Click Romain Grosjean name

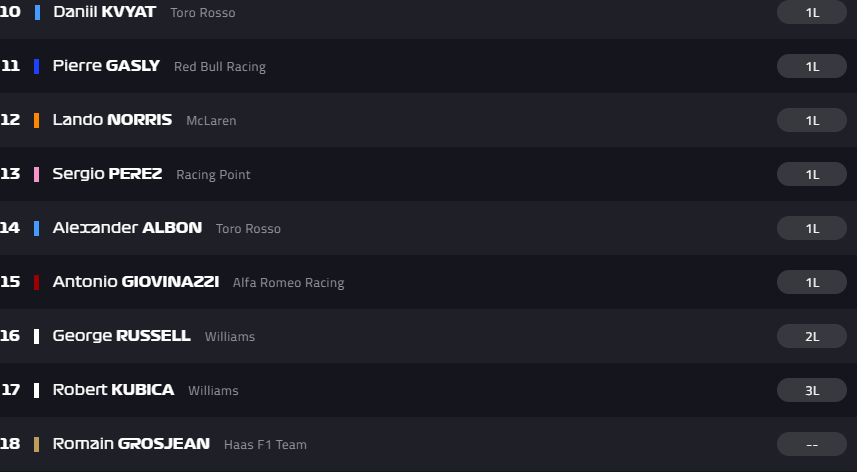click(131, 444)
